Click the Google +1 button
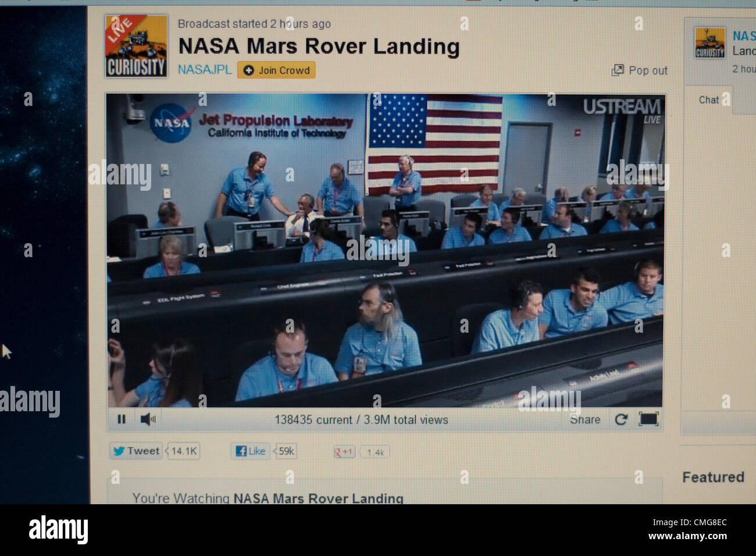756x556 pixels. tap(344, 452)
